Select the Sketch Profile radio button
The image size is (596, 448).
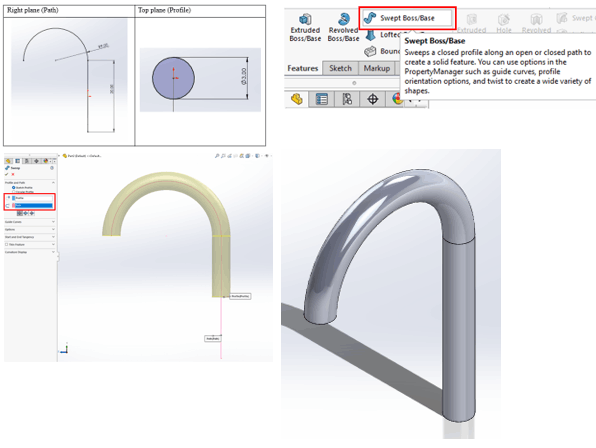click(x=14, y=188)
